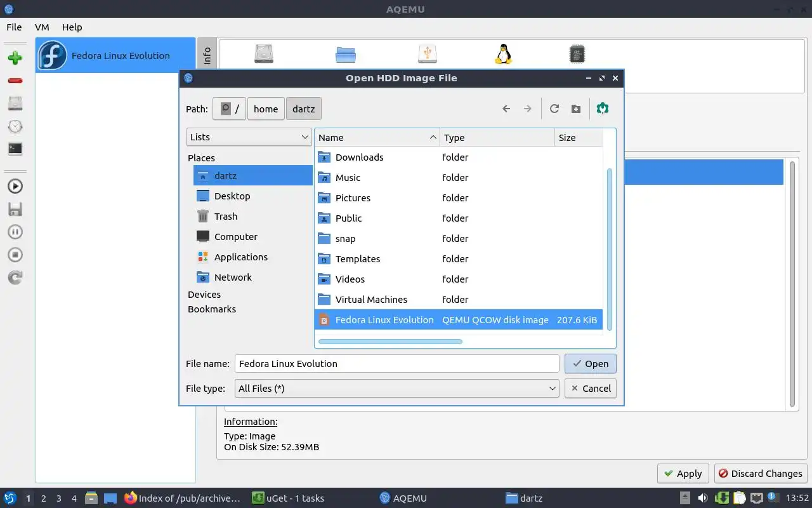812x508 pixels.
Task: Click the reset VM arrow icon
Action: (15, 277)
